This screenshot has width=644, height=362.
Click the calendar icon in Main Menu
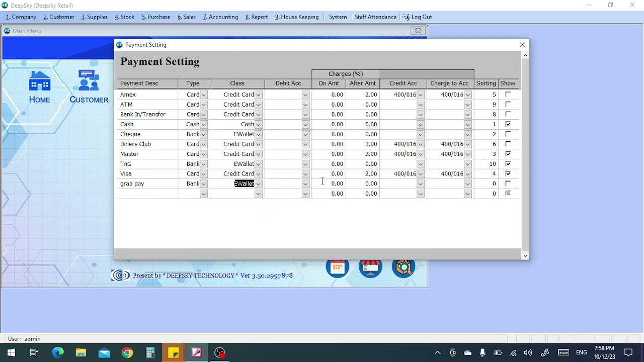click(338, 266)
